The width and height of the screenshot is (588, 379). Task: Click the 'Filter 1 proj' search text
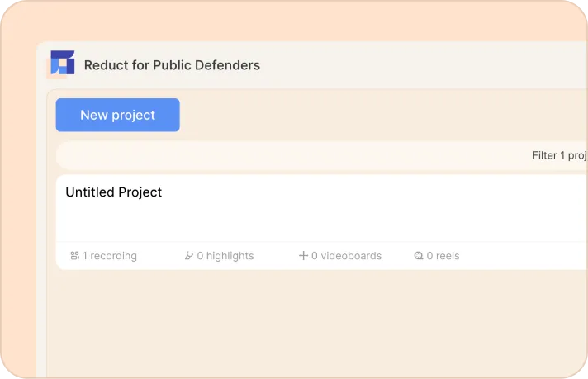(x=559, y=155)
